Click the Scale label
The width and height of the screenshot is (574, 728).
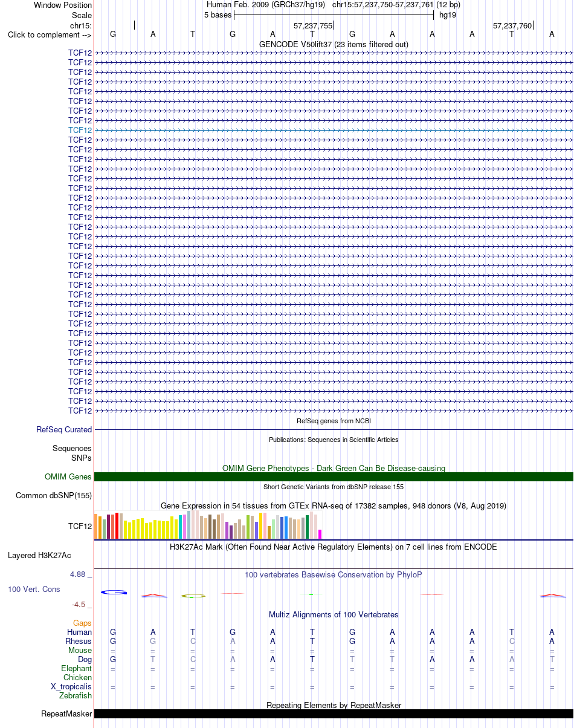(82, 15)
